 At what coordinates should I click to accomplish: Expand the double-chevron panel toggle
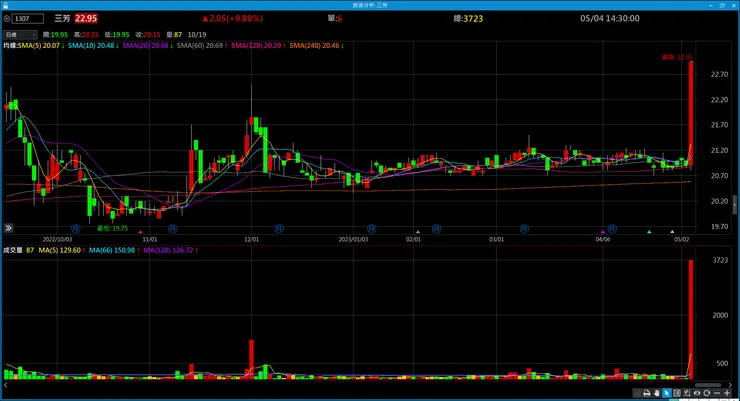point(8,228)
